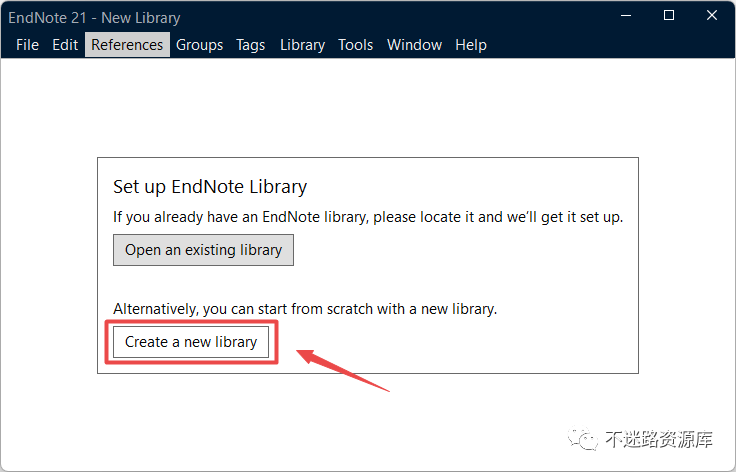Open the Window menu
The image size is (736, 472).
pos(414,45)
